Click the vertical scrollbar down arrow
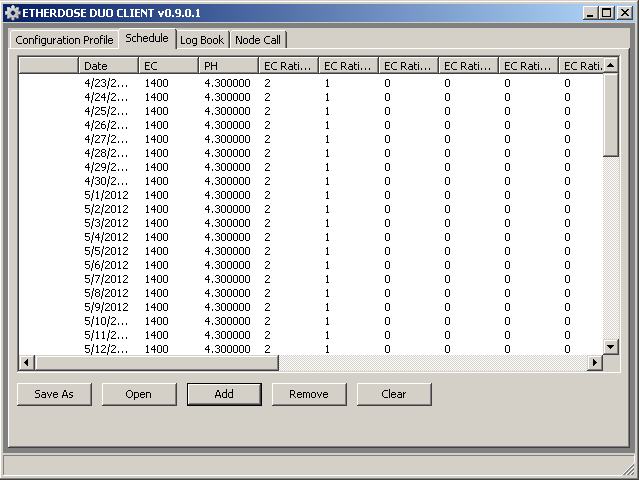The image size is (639, 480). click(610, 347)
